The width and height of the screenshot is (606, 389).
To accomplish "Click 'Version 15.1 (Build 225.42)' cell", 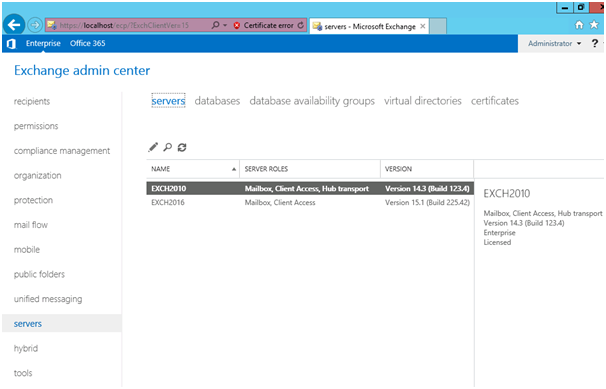I will [427, 202].
